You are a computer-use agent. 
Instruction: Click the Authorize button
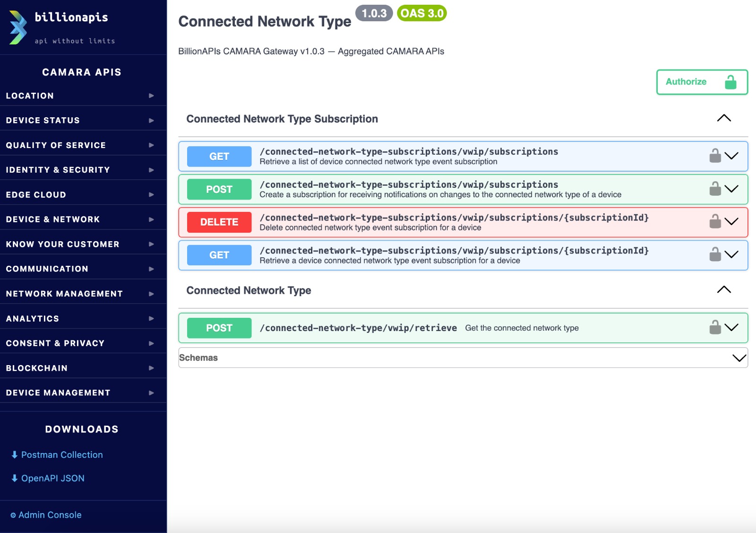point(702,82)
